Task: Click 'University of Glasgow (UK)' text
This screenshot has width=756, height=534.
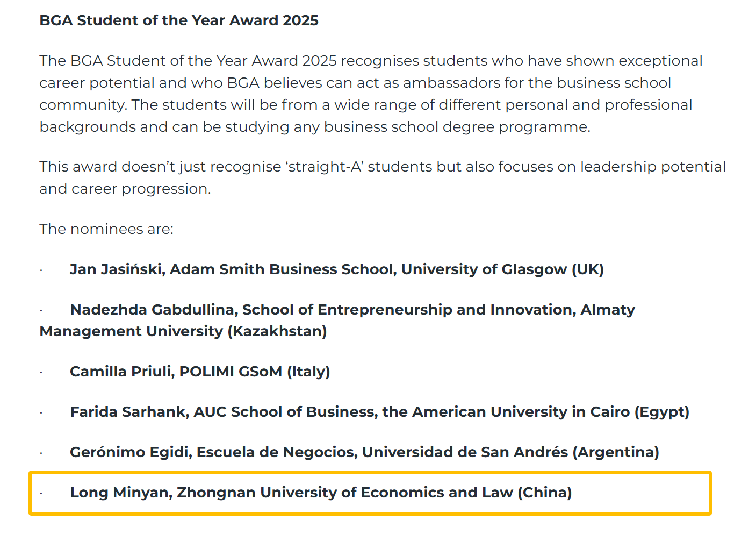Action: point(502,269)
